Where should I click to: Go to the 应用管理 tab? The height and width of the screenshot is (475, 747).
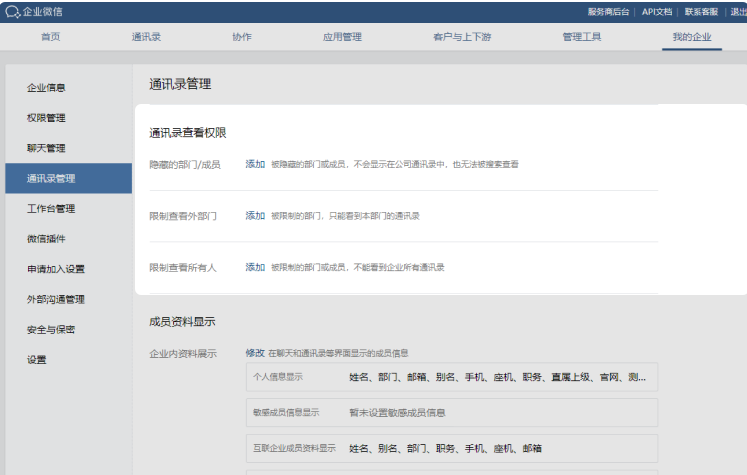point(342,37)
